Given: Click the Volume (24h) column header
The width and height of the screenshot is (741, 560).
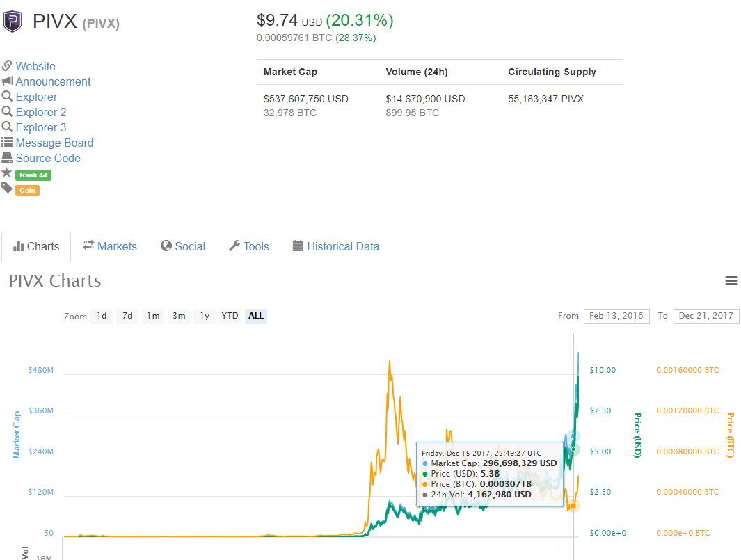Looking at the screenshot, I should 416,72.
